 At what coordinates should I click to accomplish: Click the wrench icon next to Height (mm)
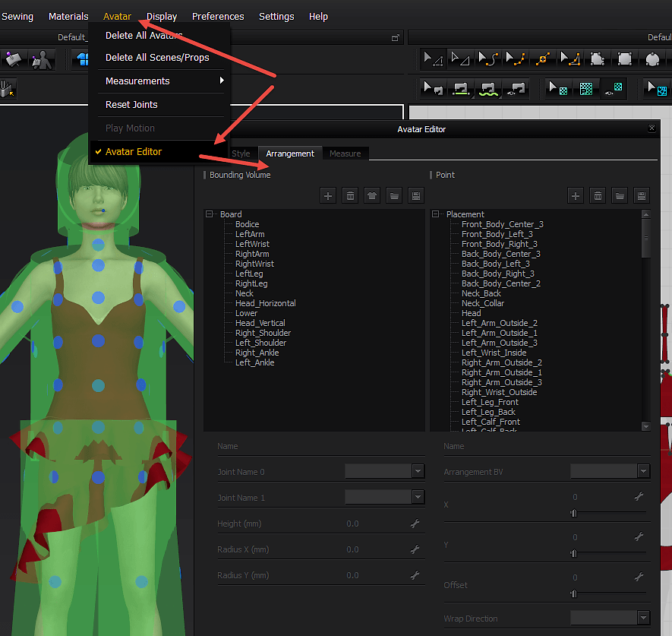(415, 524)
